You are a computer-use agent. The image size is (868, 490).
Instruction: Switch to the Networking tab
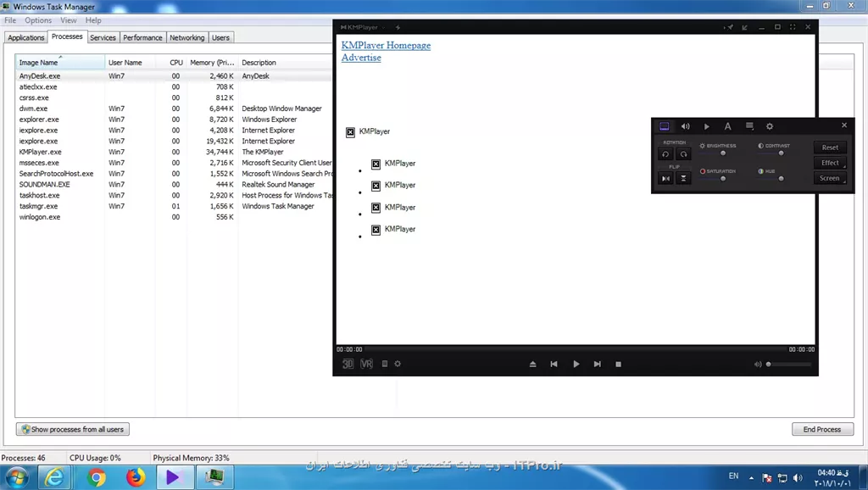pos(187,37)
